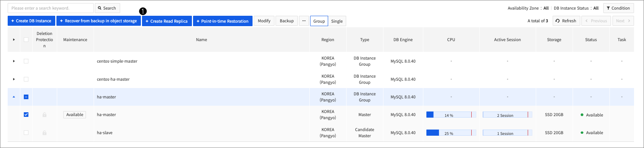Collapse the ha-master group row
644x148 pixels.
14,97
